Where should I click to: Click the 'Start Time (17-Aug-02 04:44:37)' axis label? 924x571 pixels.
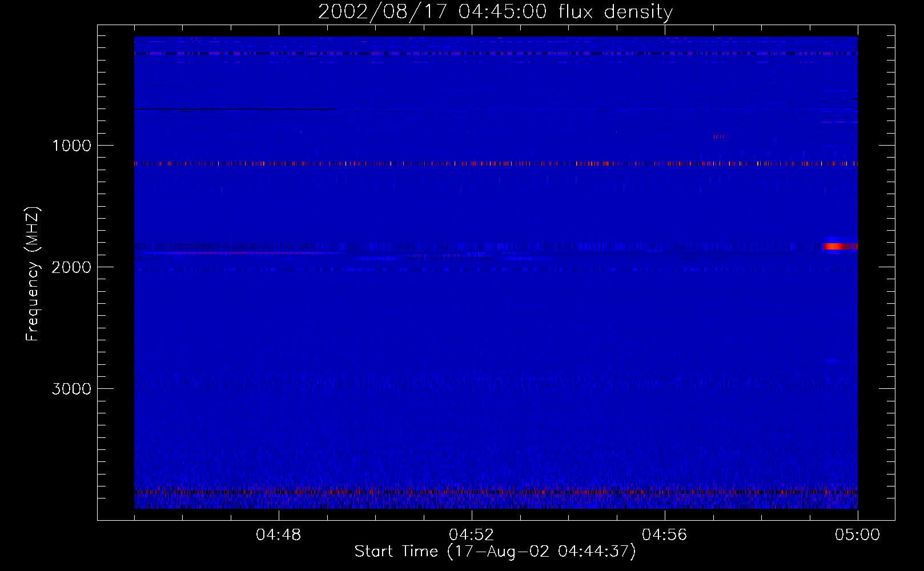click(495, 552)
